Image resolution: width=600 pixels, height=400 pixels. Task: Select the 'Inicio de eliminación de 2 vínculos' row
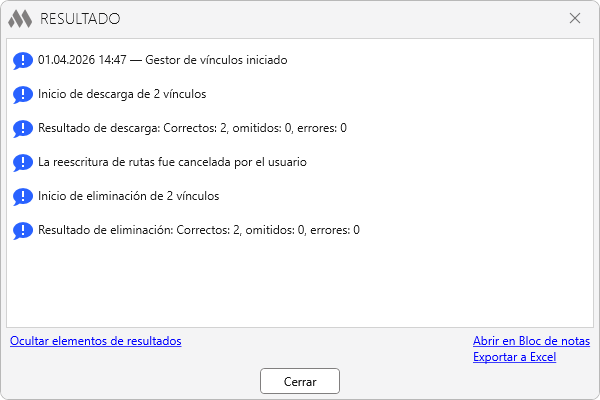point(128,196)
